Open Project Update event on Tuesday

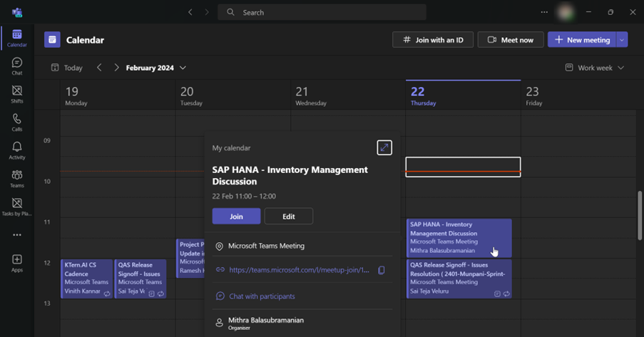(190, 259)
